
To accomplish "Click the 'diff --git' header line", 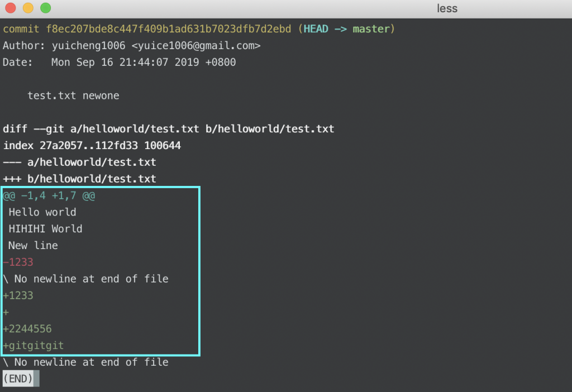I will coord(169,129).
